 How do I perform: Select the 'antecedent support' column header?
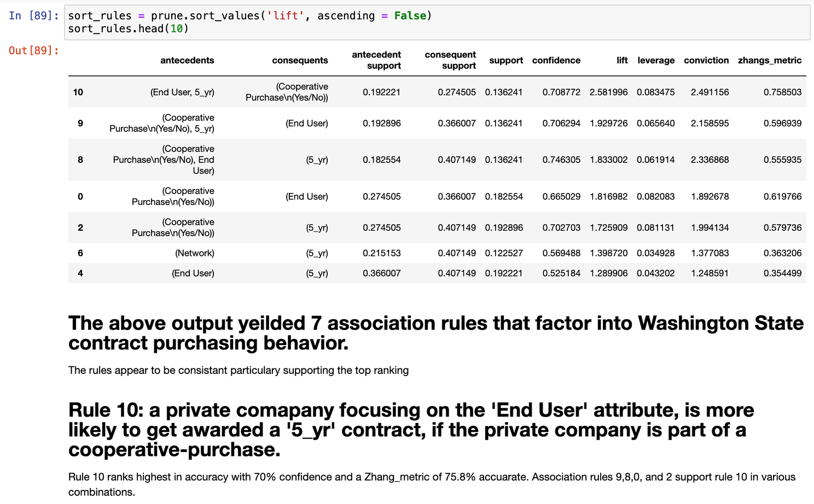[376, 60]
